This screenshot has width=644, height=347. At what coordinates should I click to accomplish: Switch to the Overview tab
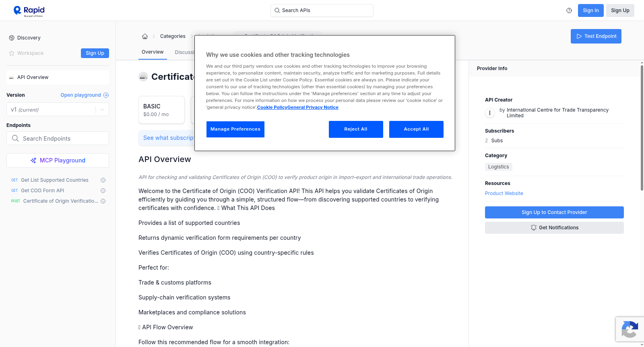coord(153,52)
